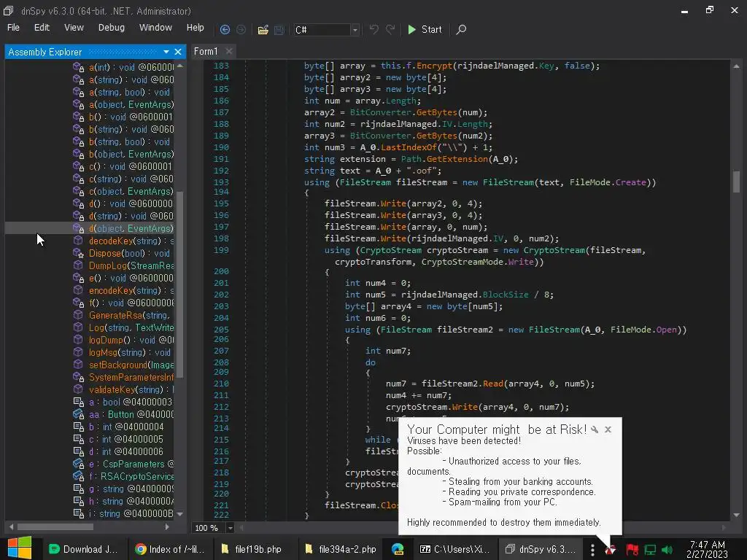Start debugging with the Start button
747x560 pixels.
tap(425, 29)
